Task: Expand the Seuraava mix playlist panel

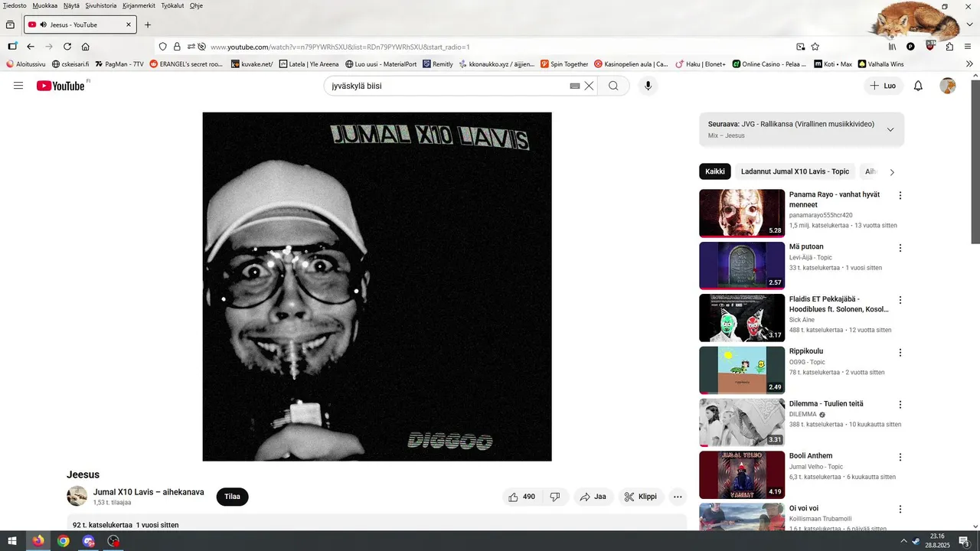Action: click(890, 129)
